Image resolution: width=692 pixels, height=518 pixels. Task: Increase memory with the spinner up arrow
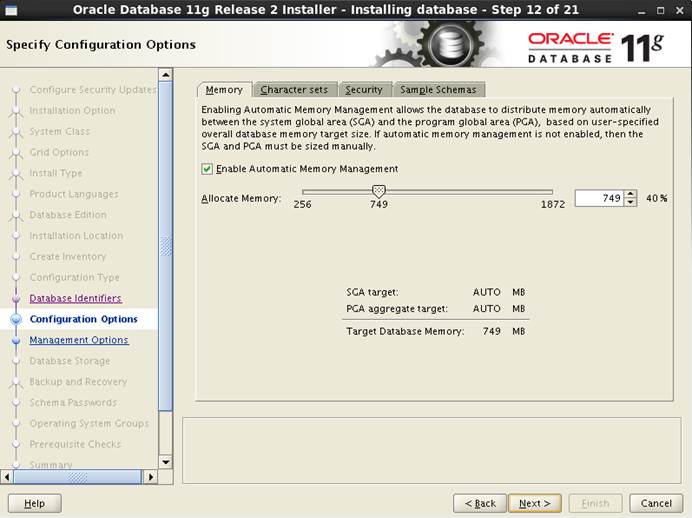[x=631, y=194]
